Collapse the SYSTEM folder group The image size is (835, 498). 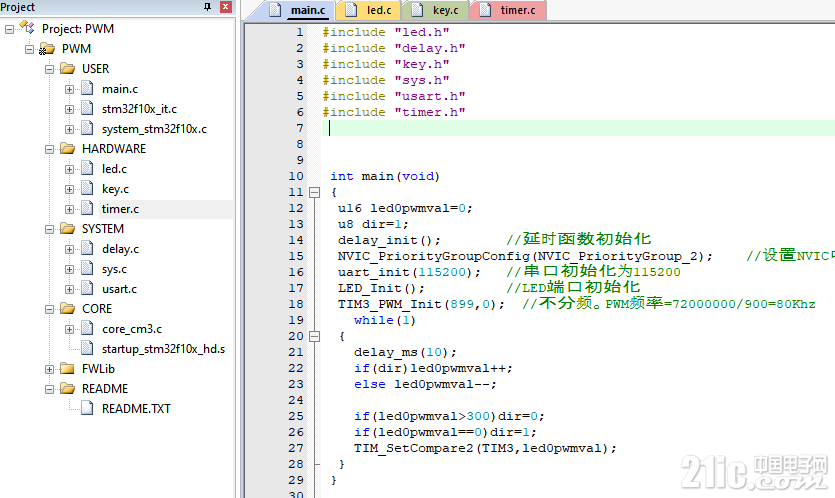tap(50, 230)
